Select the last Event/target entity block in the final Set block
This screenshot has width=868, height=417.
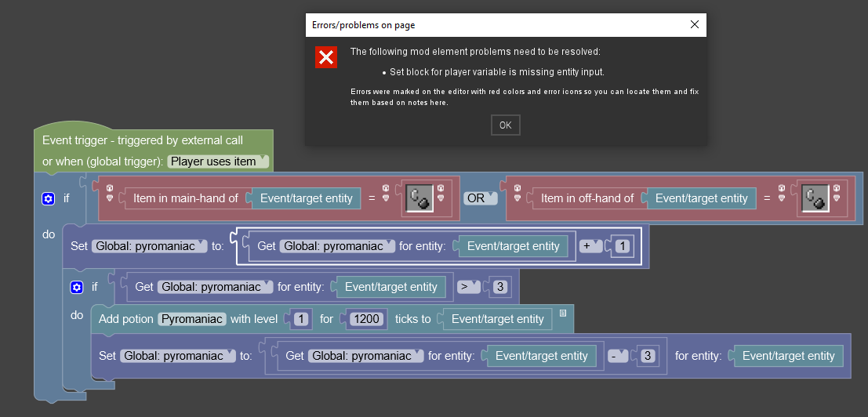788,356
